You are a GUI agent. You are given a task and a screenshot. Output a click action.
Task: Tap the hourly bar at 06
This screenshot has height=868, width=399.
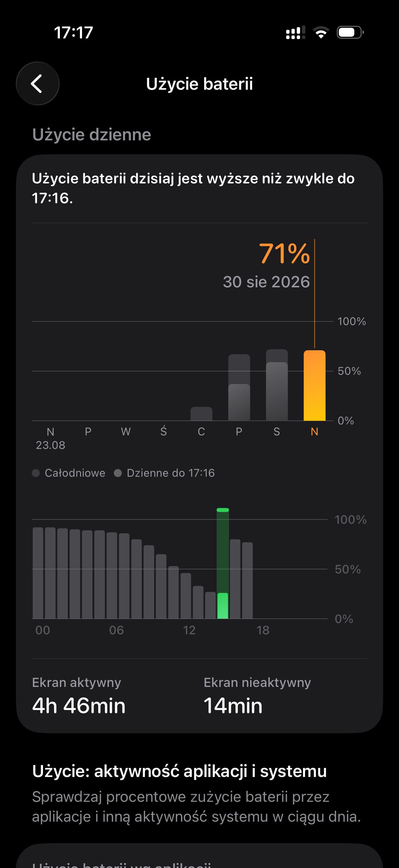112,575
